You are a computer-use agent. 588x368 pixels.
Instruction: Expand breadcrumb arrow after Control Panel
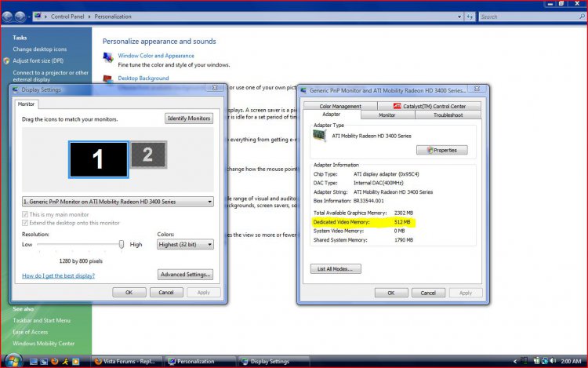coord(89,16)
